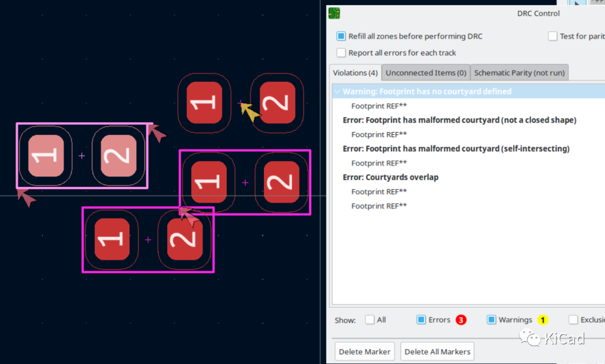Image resolution: width=605 pixels, height=364 pixels.
Task: Open the Schematic Parity tab
Action: (519, 73)
